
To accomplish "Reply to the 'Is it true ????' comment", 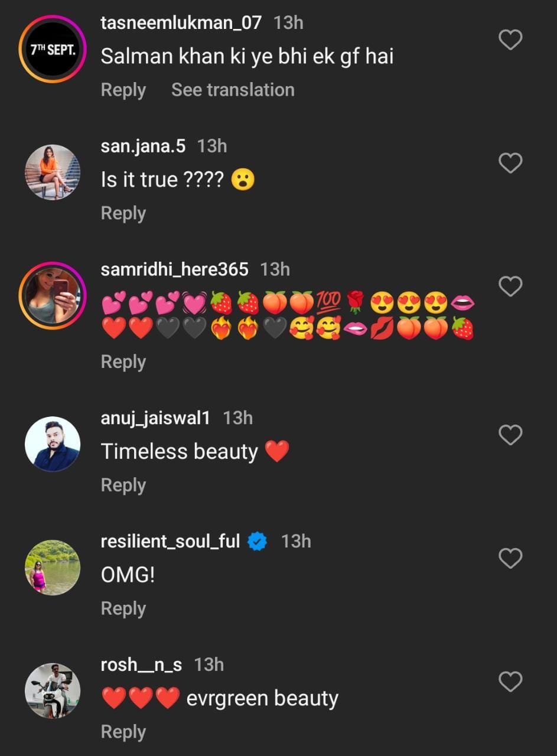I will pos(123,213).
